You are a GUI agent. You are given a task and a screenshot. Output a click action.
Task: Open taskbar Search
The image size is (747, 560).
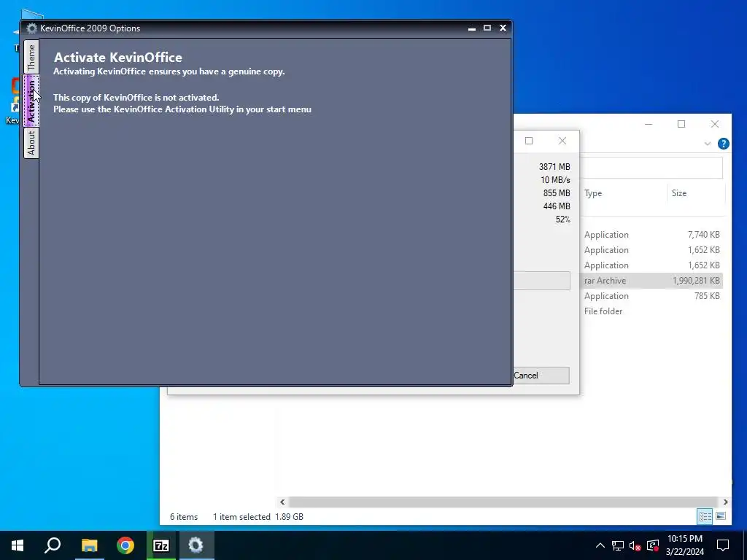tap(53, 545)
